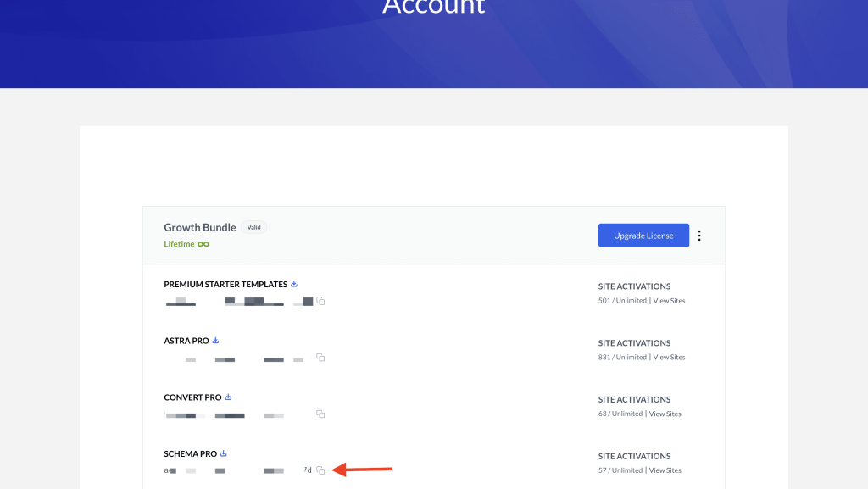868x489 pixels.
Task: Copy the Convert Pro license key
Action: [320, 414]
